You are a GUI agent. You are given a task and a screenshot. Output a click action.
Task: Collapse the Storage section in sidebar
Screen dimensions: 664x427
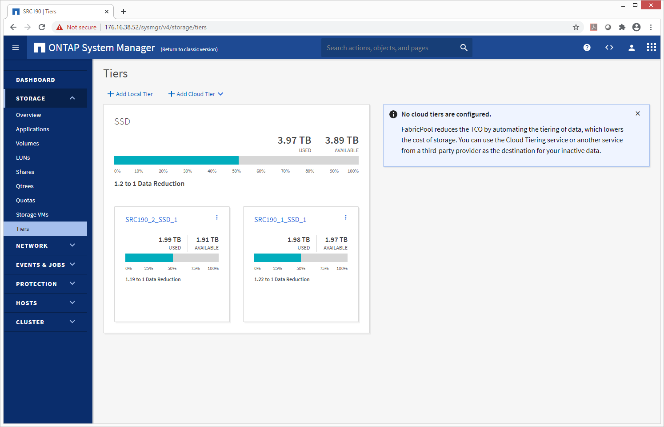tap(72, 98)
